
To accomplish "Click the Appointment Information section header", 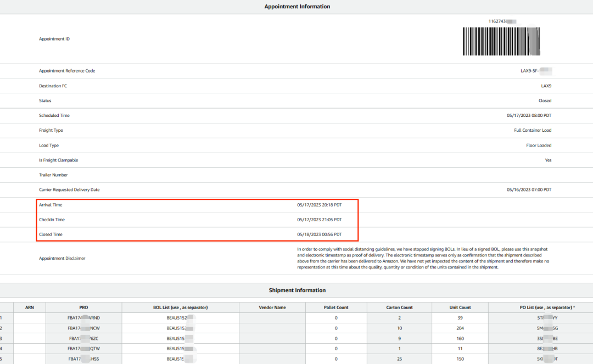I will 297,7.
